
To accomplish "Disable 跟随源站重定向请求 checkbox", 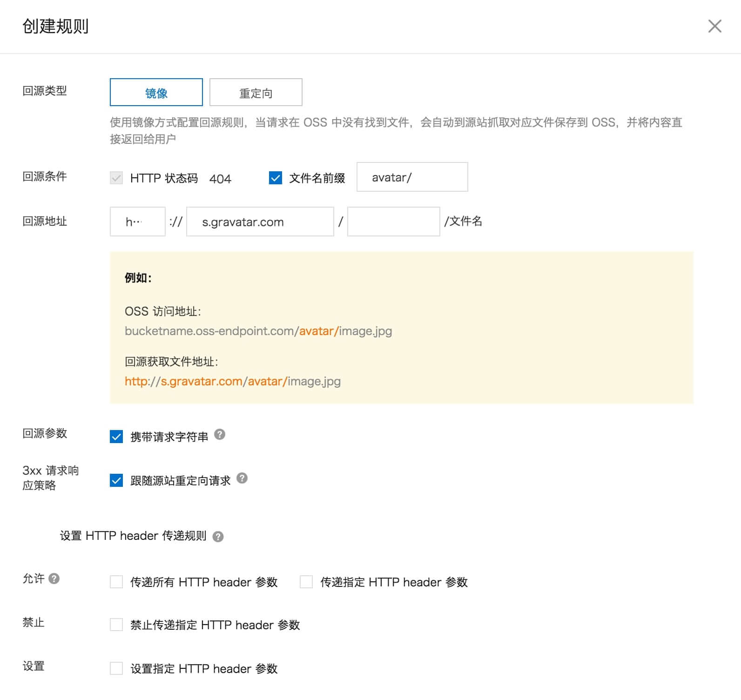I will pyautogui.click(x=116, y=480).
